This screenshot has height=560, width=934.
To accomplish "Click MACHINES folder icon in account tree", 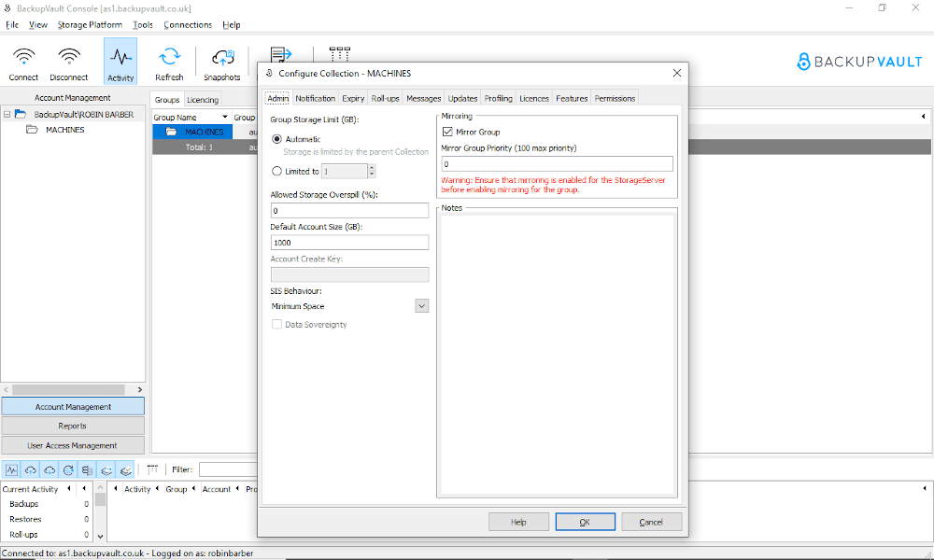I will (x=32, y=129).
